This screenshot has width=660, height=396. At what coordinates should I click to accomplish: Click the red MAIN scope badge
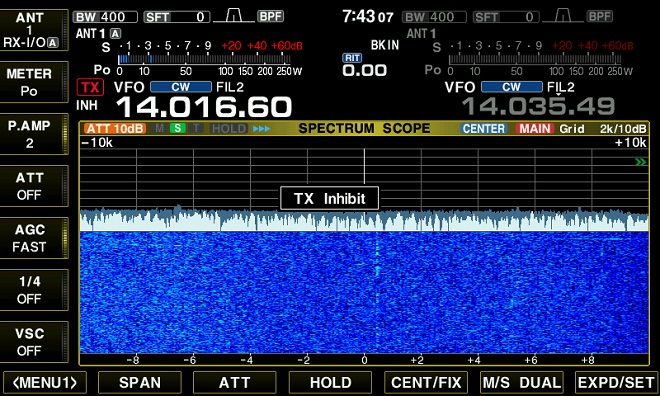tap(535, 128)
